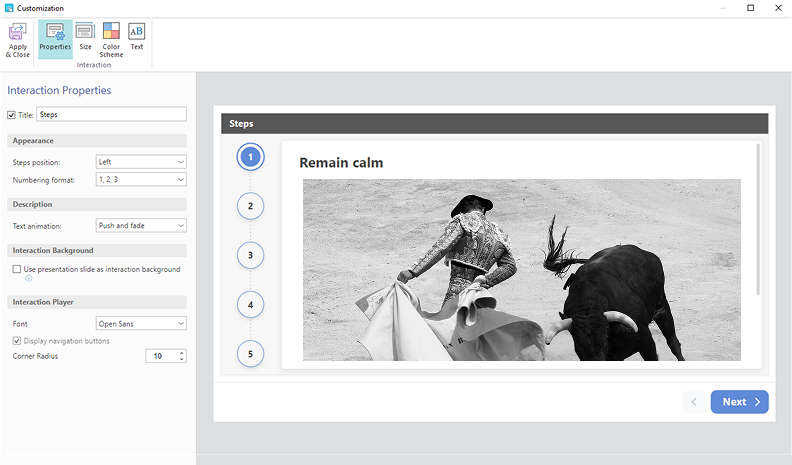The height and width of the screenshot is (465, 792).
Task: Click the Next button
Action: pos(739,402)
